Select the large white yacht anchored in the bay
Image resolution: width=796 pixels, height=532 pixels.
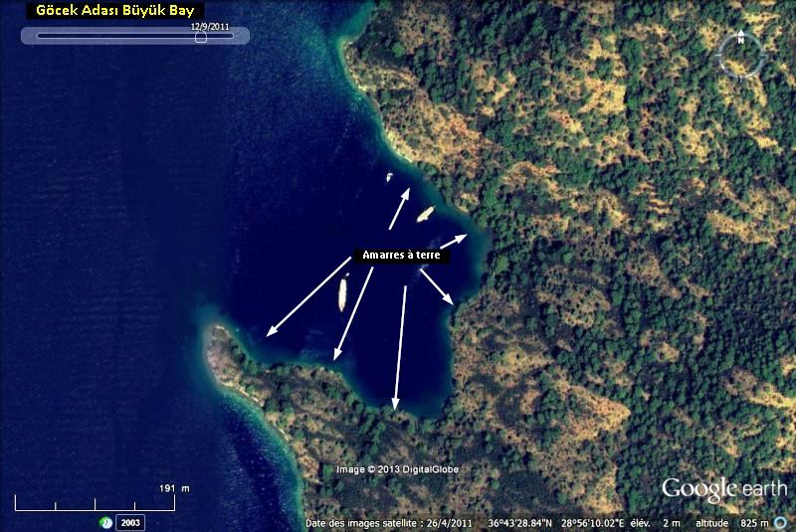342,292
